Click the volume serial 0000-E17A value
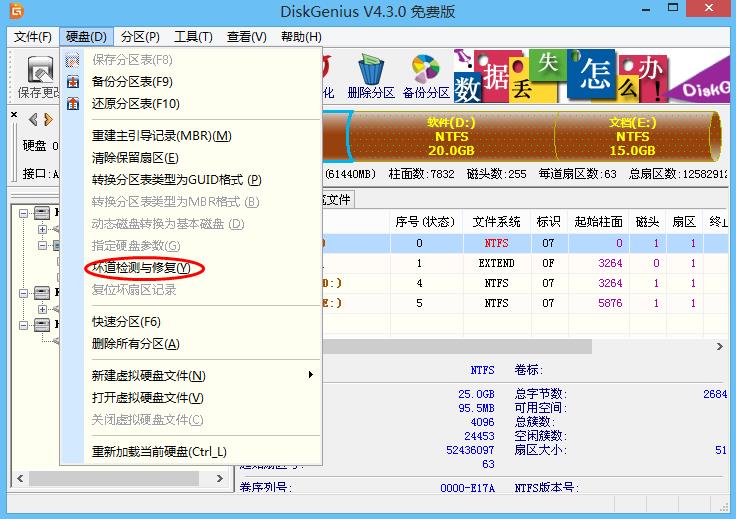Image resolution: width=736 pixels, height=519 pixels. pos(468,488)
